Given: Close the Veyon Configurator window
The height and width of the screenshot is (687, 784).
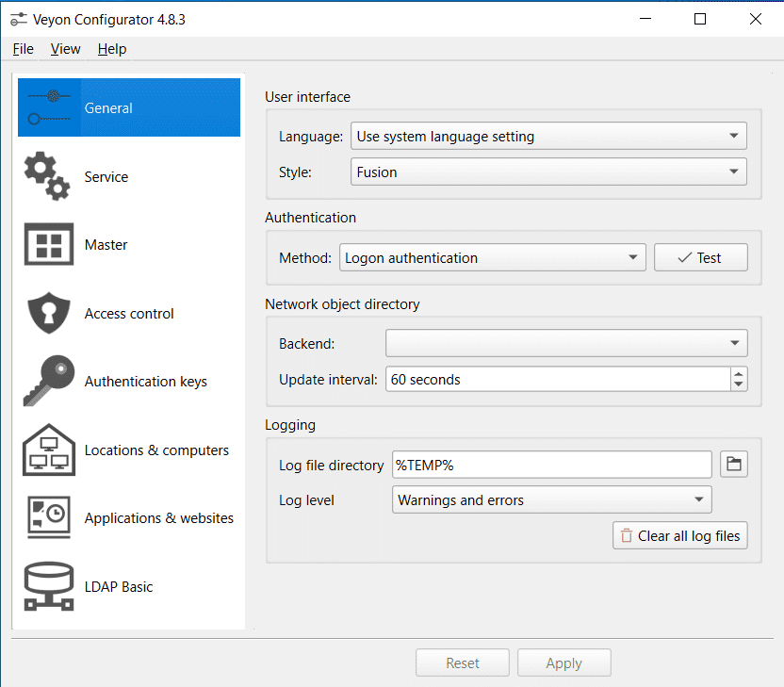Looking at the screenshot, I should [x=755, y=19].
